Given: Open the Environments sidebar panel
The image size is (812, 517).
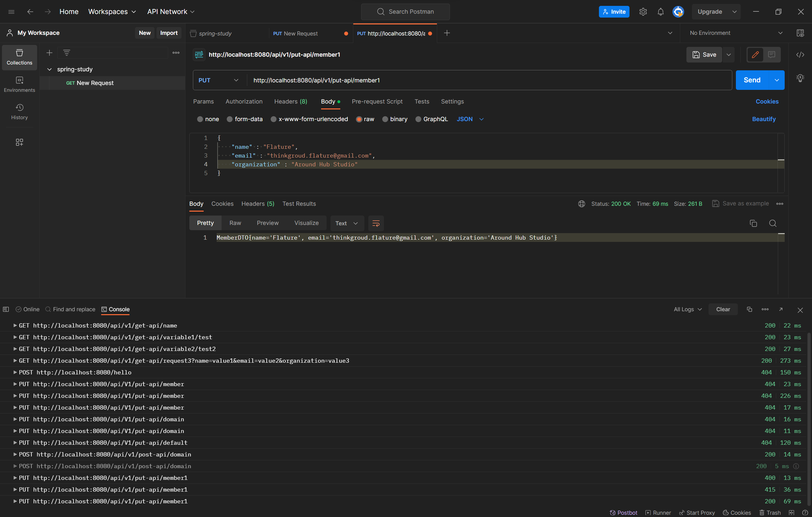Looking at the screenshot, I should (19, 84).
